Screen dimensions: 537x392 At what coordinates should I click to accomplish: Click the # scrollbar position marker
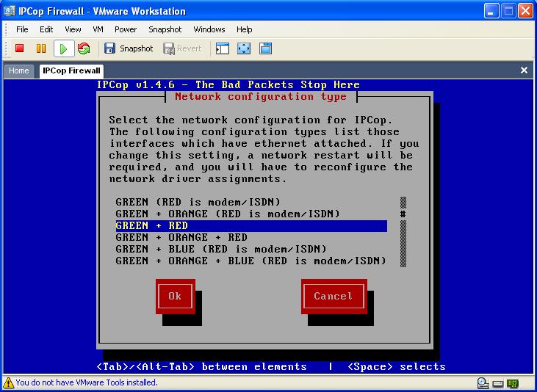coord(403,214)
